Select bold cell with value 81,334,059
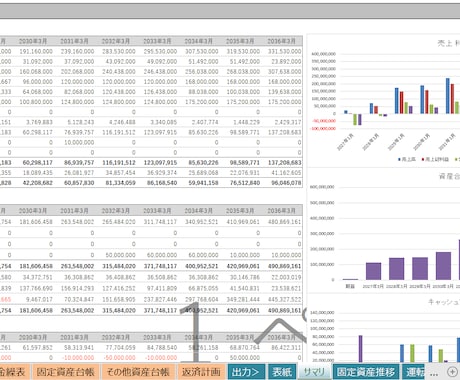Image resolution: width=460 pixels, height=380 pixels. [120, 183]
